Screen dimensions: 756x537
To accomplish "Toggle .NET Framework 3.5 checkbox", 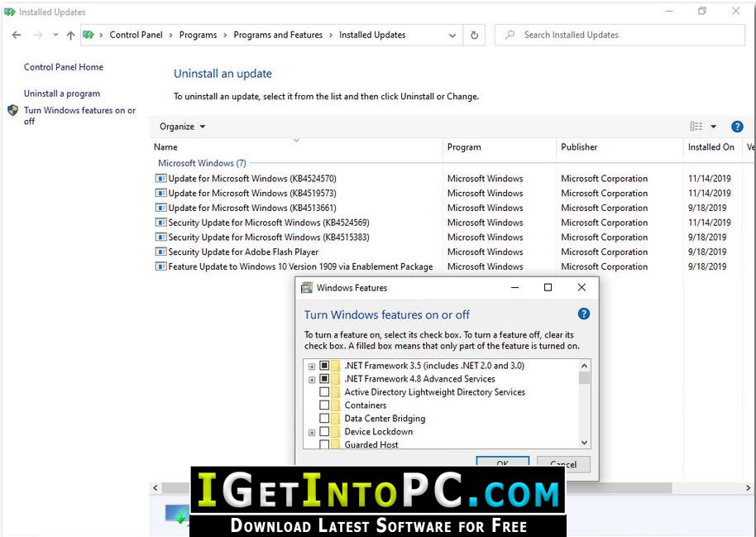I will pos(324,366).
